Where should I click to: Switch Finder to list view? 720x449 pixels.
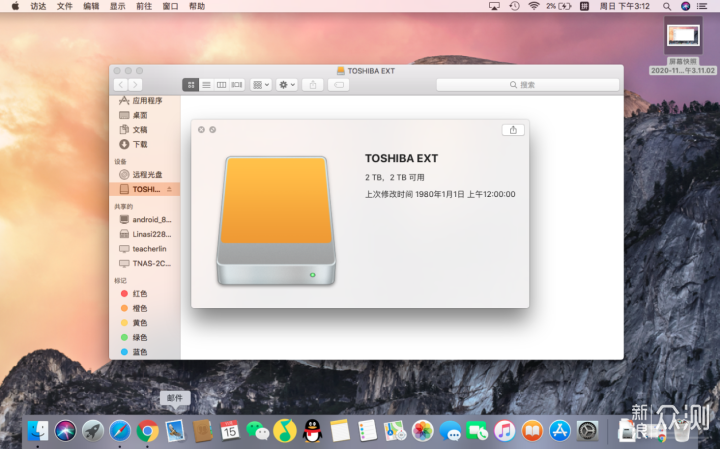point(206,84)
